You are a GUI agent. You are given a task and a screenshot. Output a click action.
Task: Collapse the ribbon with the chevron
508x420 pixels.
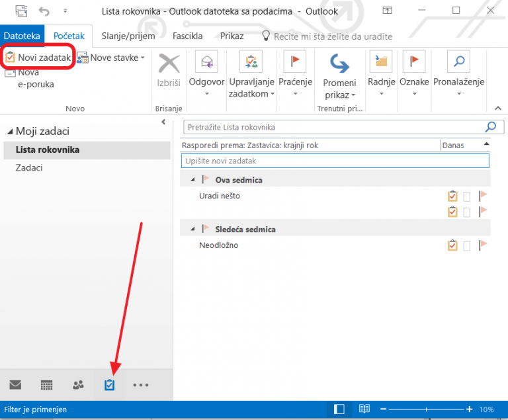[498, 108]
